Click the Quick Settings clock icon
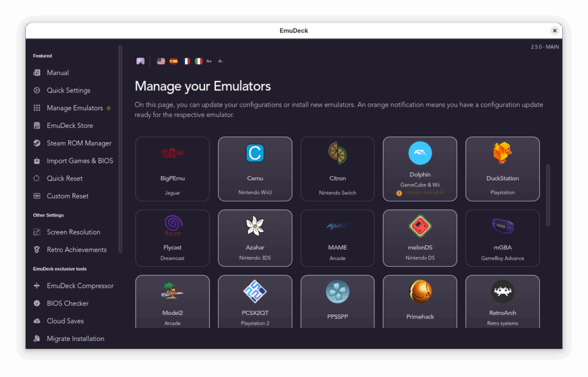Image resolution: width=588 pixels, height=377 pixels. coord(37,90)
